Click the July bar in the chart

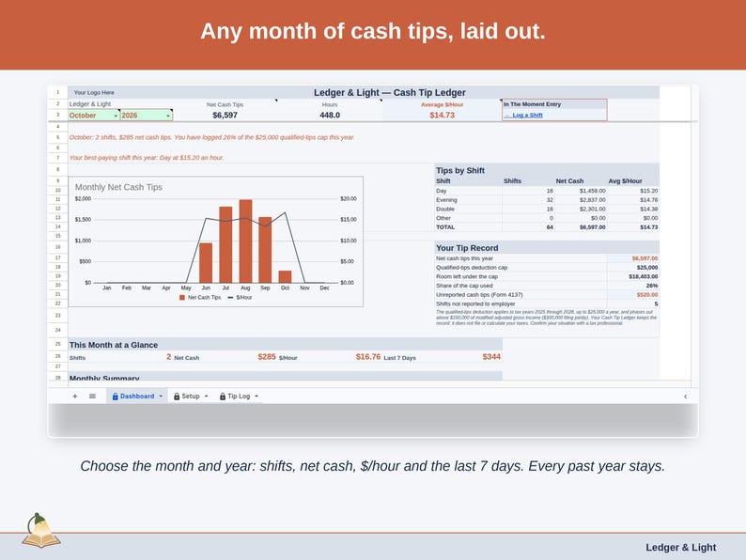[225, 244]
